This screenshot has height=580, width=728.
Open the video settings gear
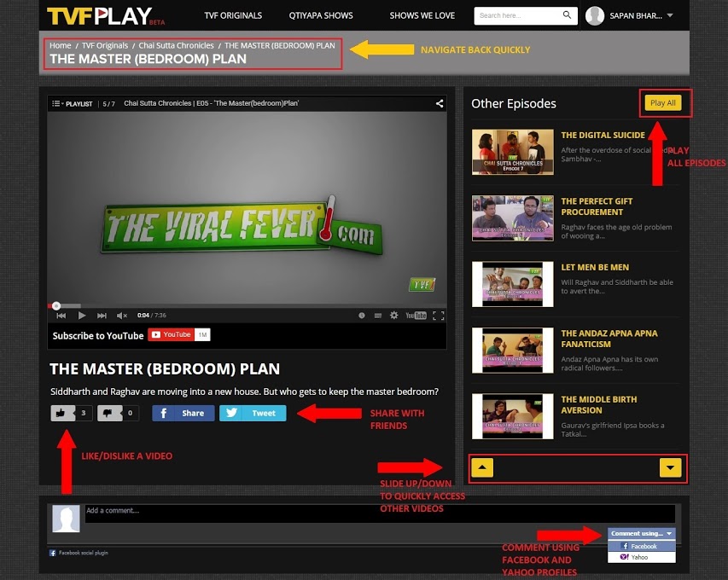[393, 316]
